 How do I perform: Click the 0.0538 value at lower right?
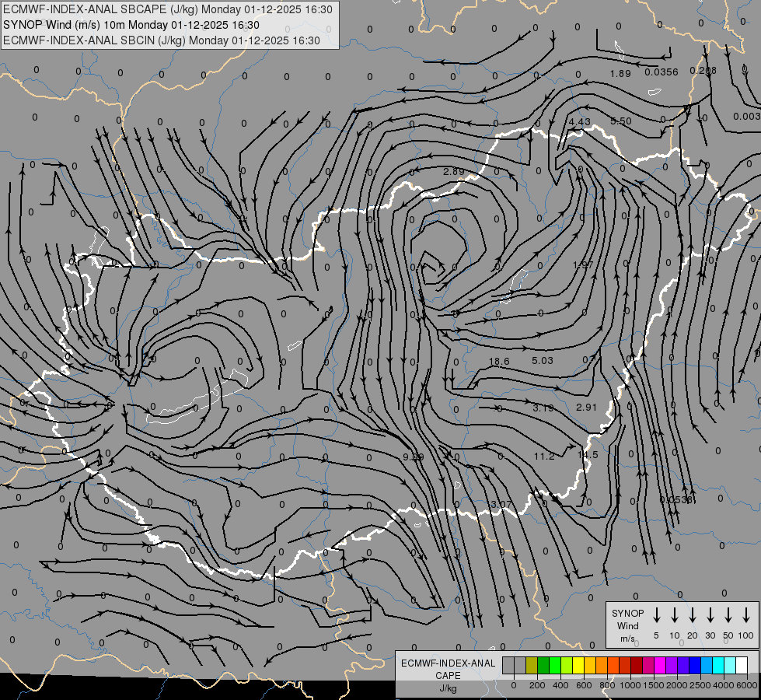(x=677, y=499)
